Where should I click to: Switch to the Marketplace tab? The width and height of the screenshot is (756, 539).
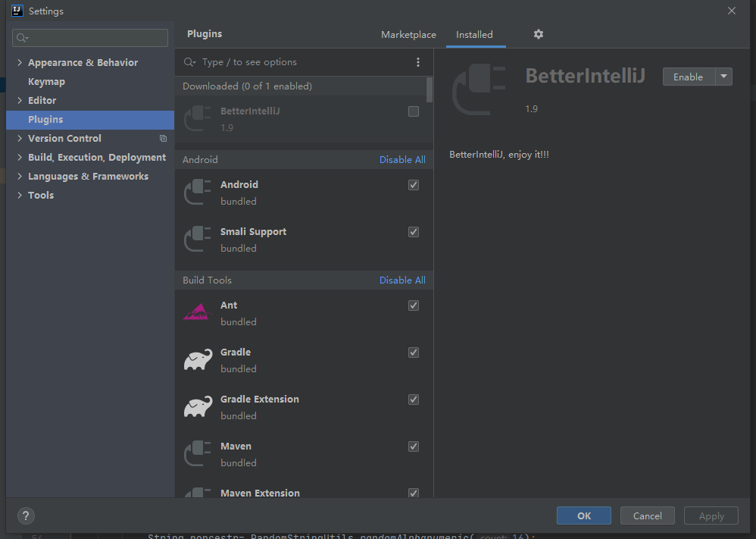(408, 35)
